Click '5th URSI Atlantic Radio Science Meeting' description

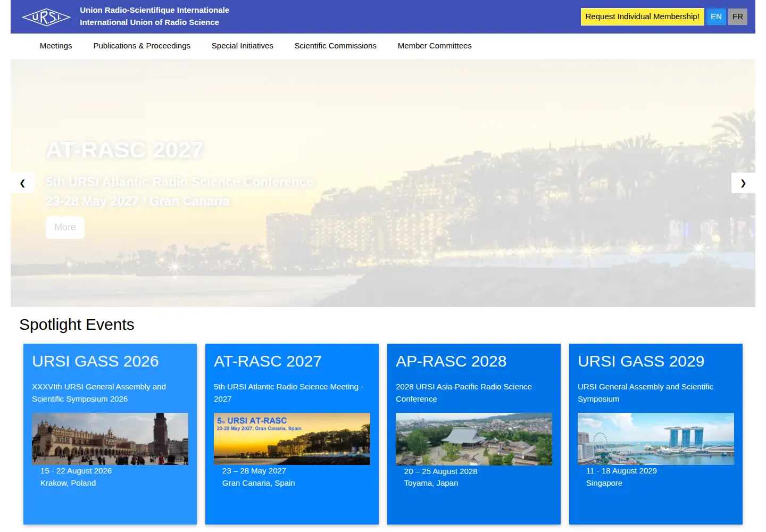(x=289, y=393)
